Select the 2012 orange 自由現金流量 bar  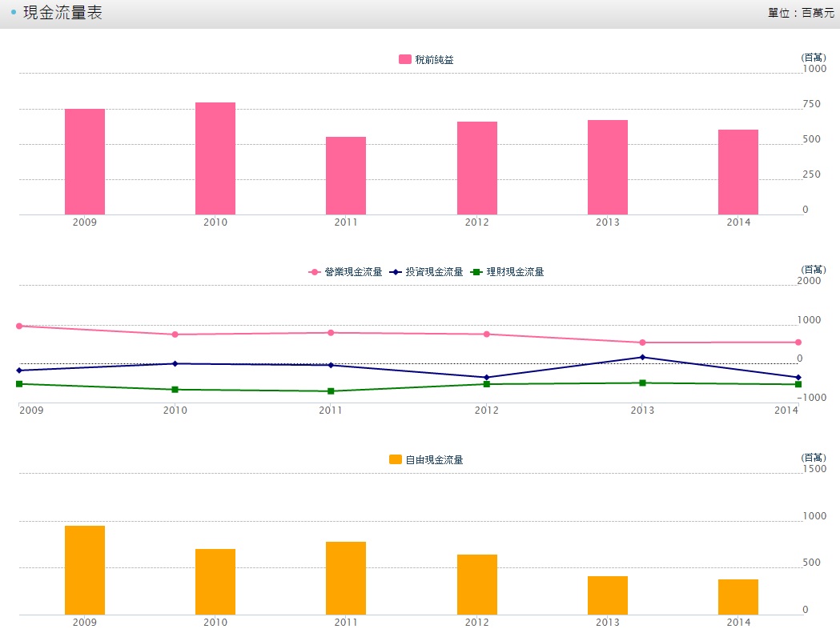[476, 584]
